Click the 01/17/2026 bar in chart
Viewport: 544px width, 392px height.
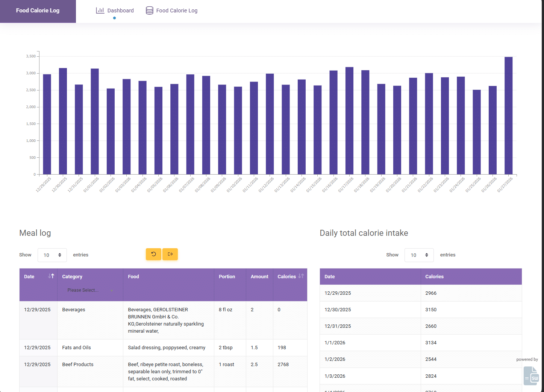tap(349, 121)
